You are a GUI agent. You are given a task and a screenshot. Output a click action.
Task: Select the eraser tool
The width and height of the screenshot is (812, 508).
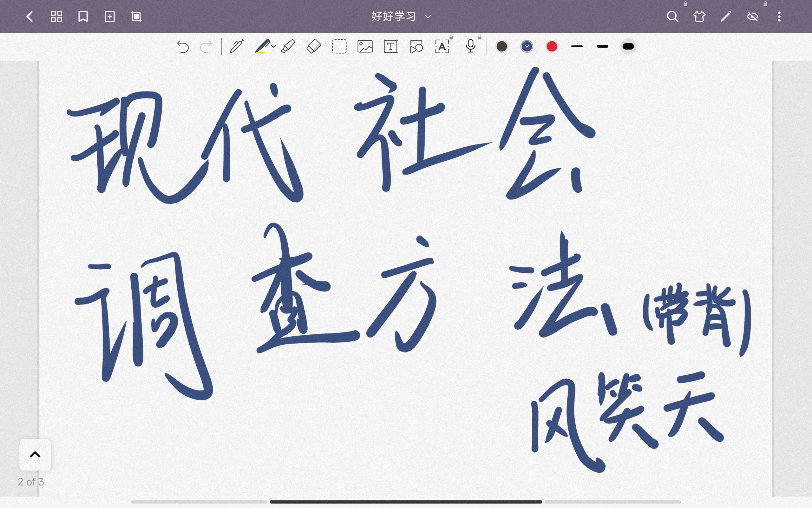tap(314, 46)
